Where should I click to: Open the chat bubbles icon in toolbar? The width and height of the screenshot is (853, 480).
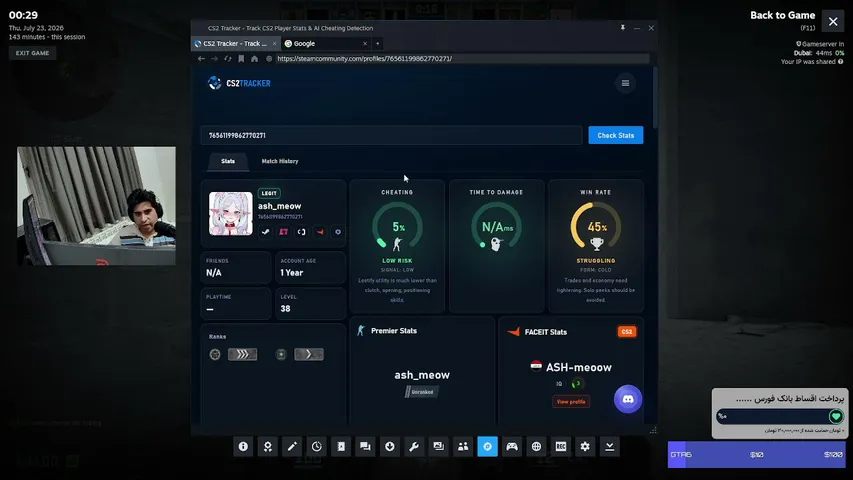point(365,446)
